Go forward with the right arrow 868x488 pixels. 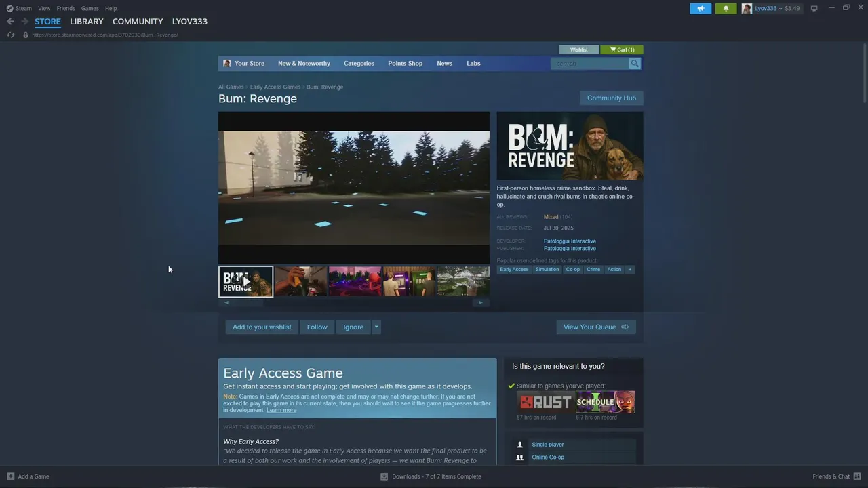point(24,22)
